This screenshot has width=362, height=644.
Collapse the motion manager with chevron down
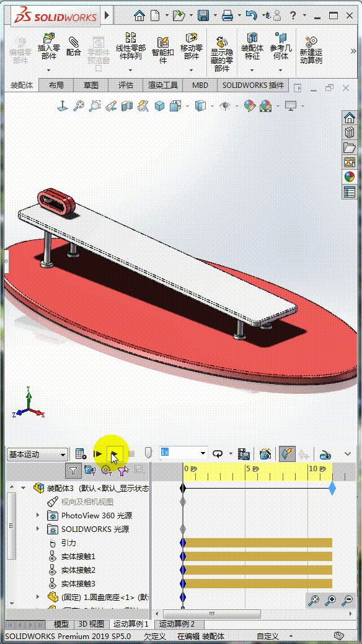(x=348, y=454)
